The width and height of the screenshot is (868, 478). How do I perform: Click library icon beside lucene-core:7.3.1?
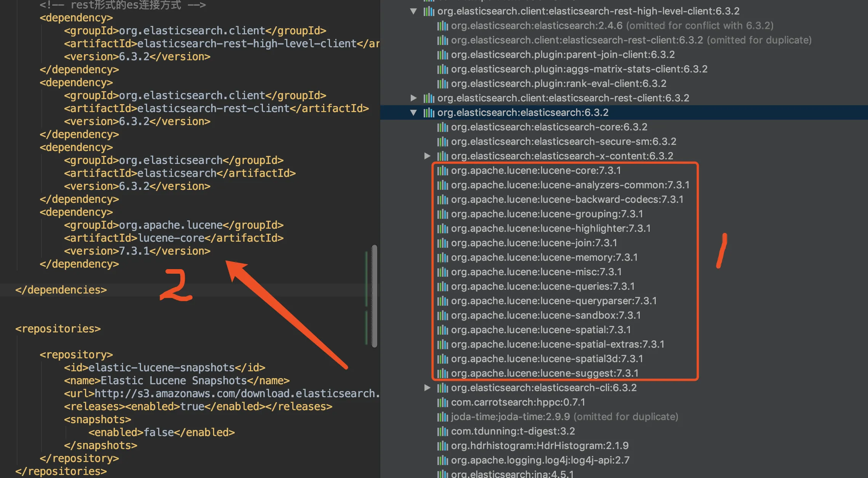tap(442, 170)
